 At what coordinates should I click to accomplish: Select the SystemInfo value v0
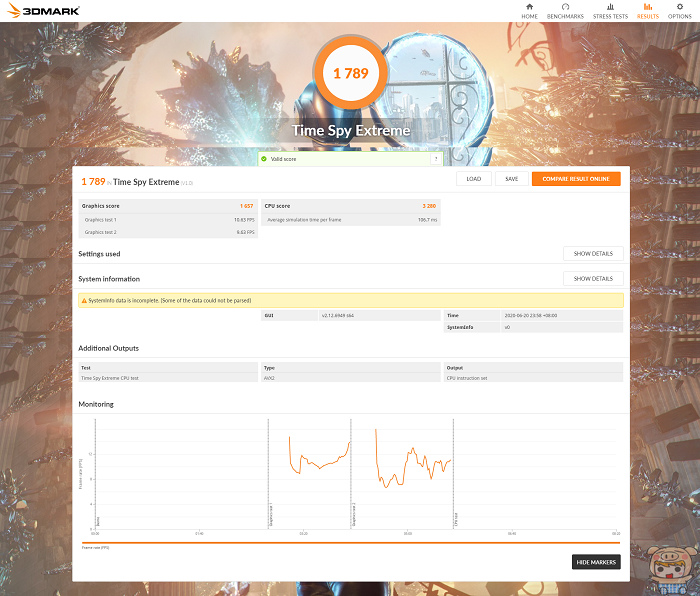click(507, 327)
